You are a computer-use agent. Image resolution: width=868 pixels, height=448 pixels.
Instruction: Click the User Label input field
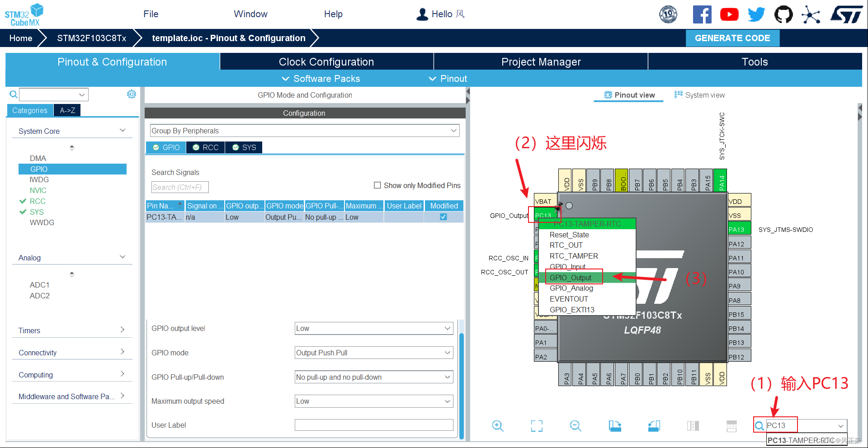tap(374, 425)
